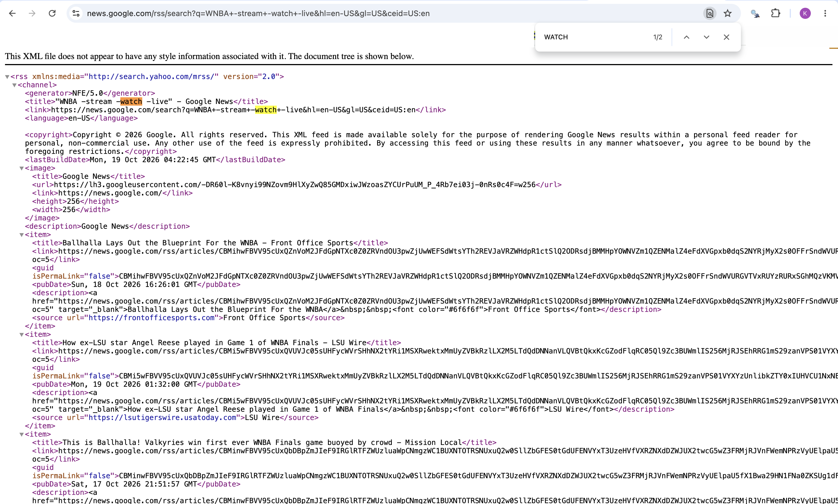This screenshot has height=504, width=838.
Task: Click title 'How ex-LSU star Angel Reese played'
Action: [x=214, y=343]
